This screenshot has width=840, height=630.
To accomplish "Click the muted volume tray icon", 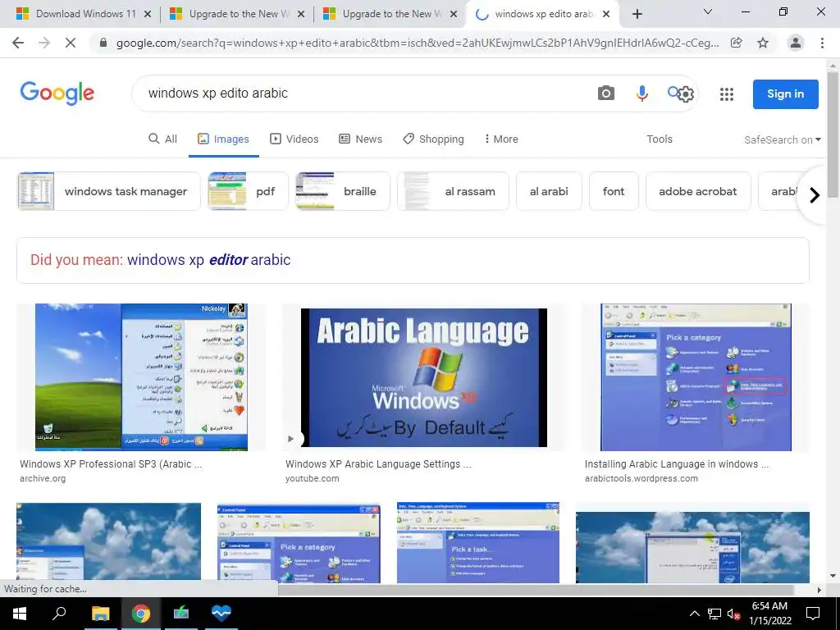I will pos(733,614).
